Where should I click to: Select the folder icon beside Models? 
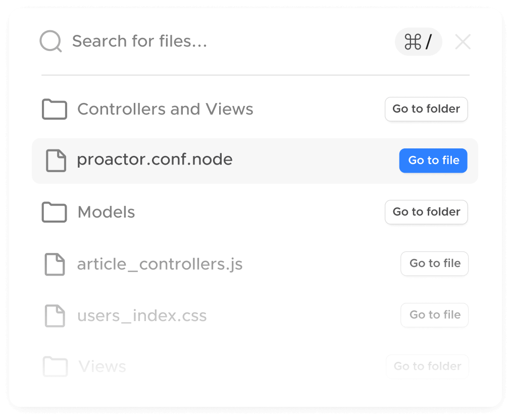pyautogui.click(x=54, y=212)
